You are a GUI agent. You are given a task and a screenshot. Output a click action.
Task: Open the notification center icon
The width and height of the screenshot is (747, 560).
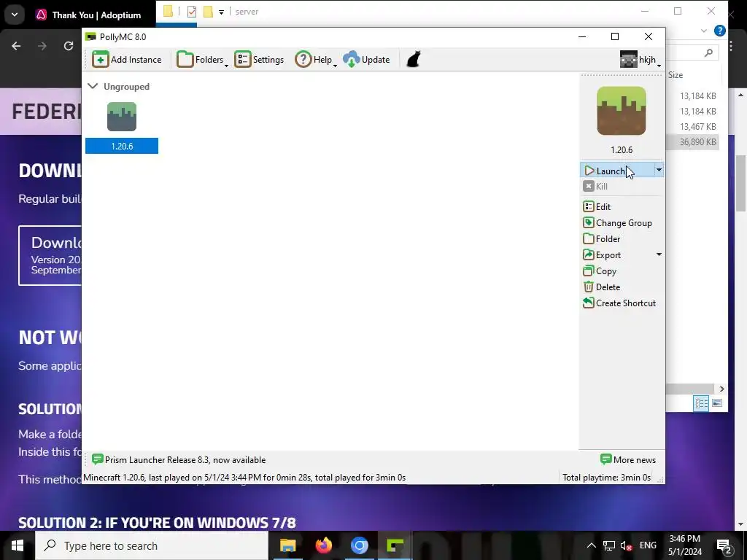724,545
